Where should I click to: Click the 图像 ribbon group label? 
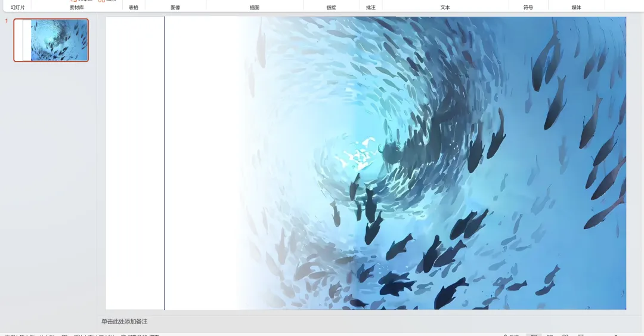(175, 7)
